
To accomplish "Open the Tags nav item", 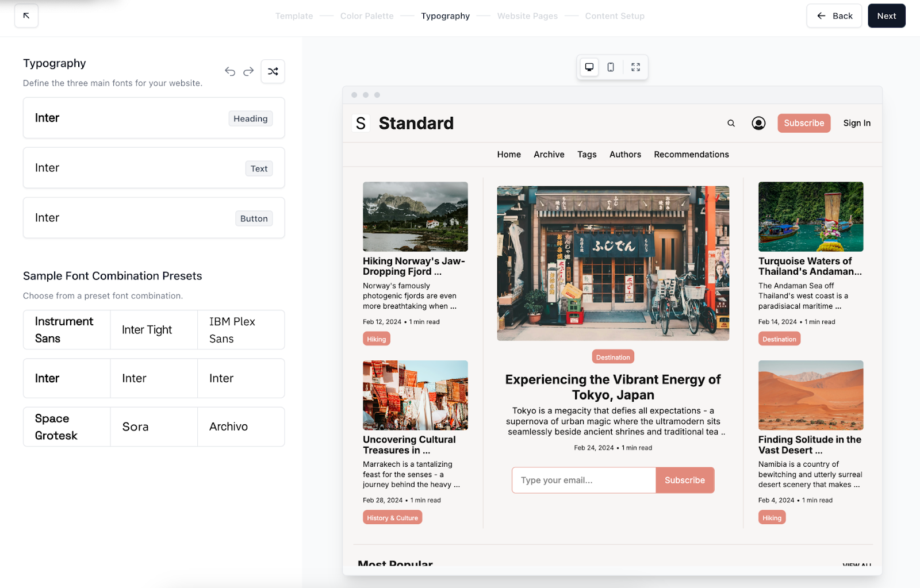I will pos(586,155).
